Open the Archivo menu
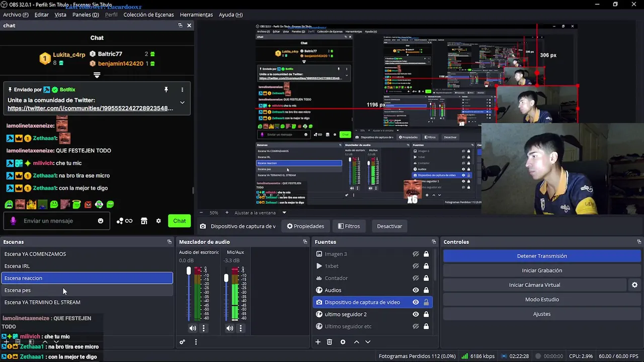The image size is (644, 362). 16,15
